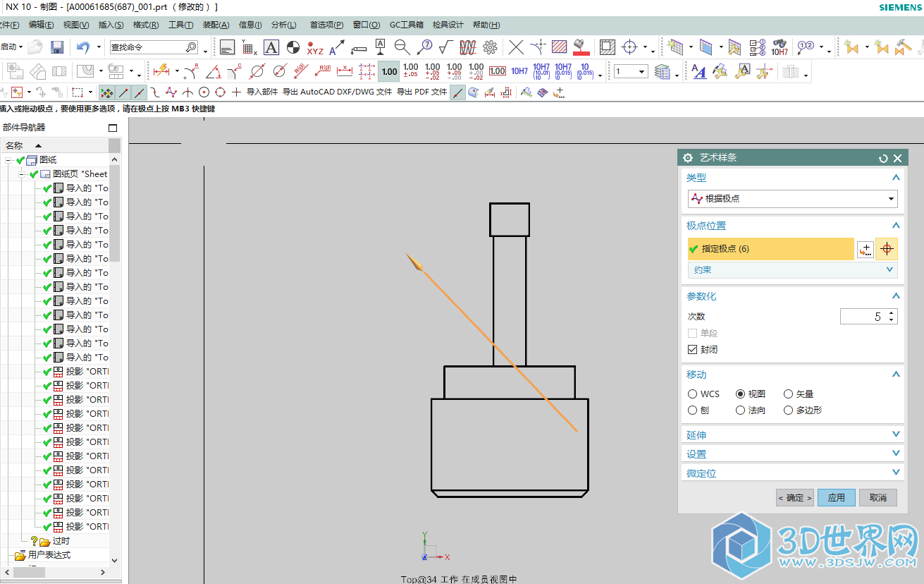Open the GC工具箱 menu
924x584 pixels.
click(407, 25)
